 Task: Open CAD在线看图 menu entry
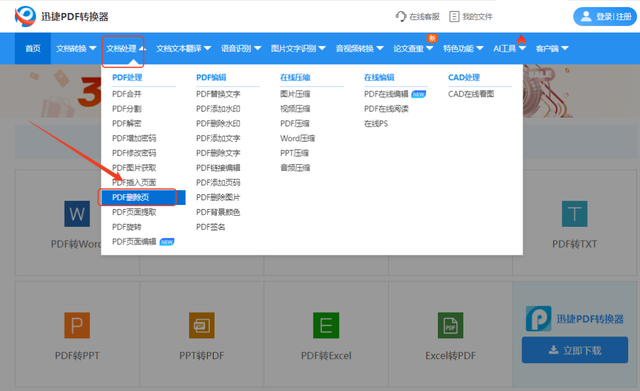(x=471, y=94)
